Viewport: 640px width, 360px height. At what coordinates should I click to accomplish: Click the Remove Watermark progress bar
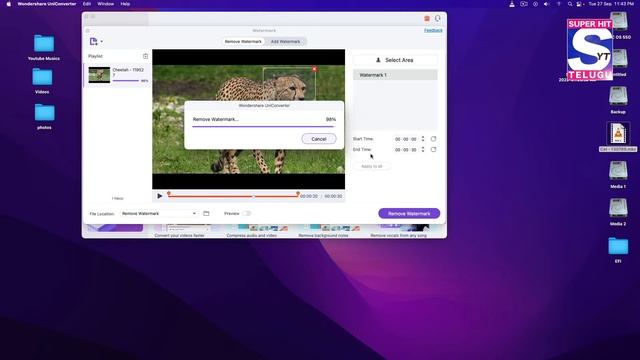tap(264, 127)
